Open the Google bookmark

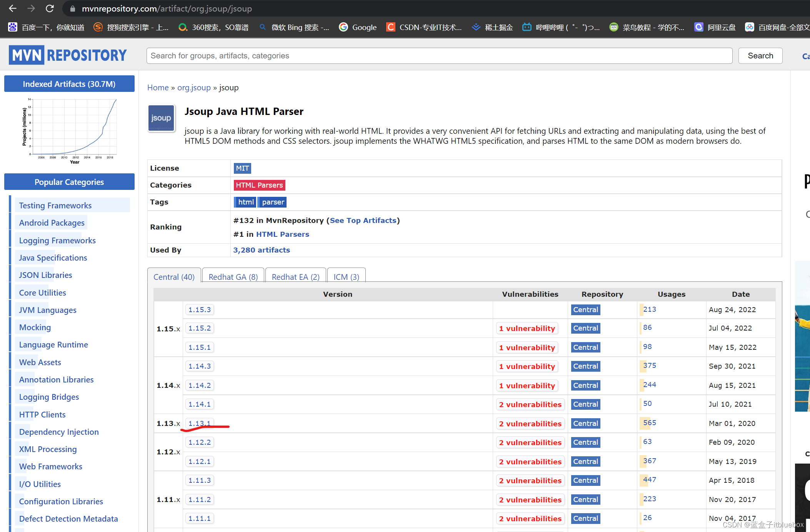358,27
